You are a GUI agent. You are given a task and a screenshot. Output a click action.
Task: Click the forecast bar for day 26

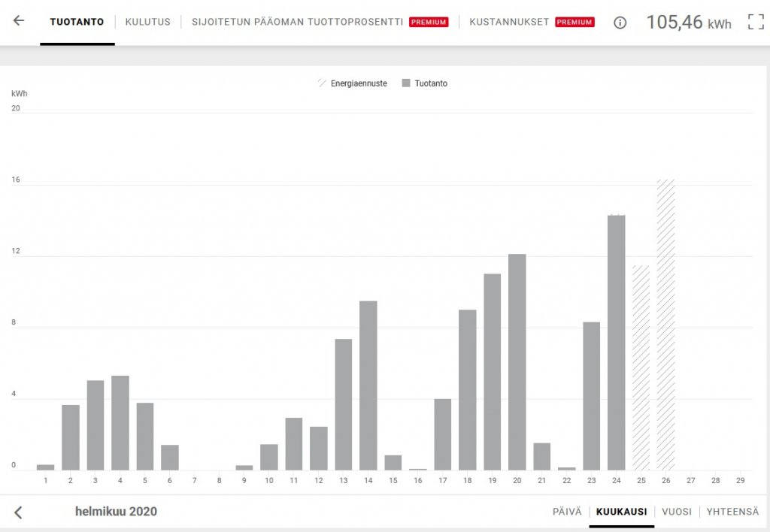click(x=665, y=325)
